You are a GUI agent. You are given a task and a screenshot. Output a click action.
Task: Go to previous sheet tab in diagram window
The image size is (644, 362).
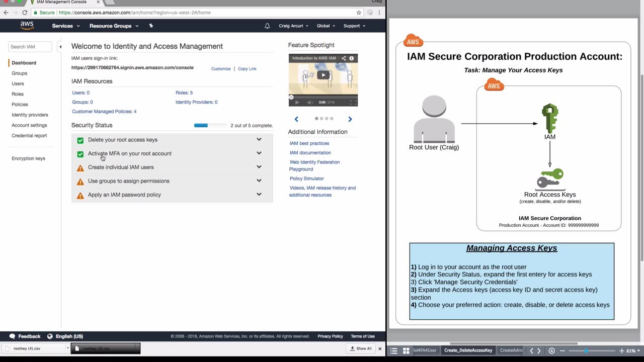tap(531, 350)
